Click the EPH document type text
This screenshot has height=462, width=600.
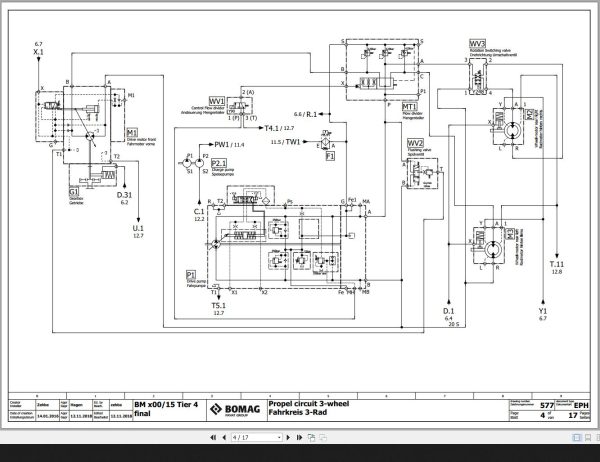click(581, 405)
